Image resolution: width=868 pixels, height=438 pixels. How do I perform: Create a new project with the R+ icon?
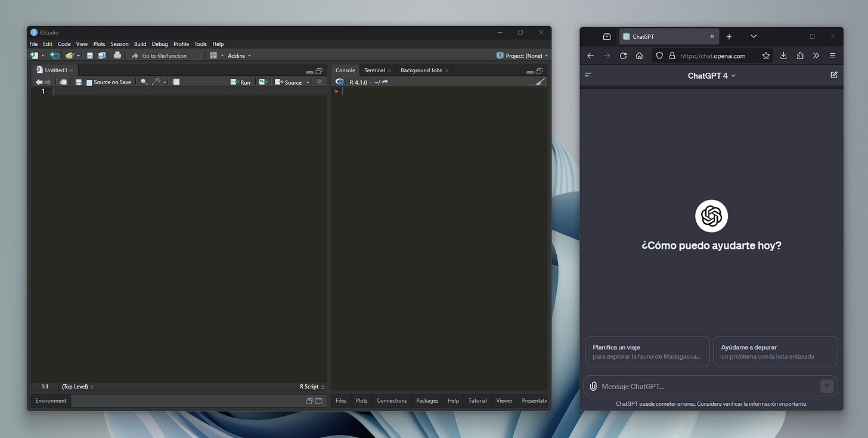[x=54, y=55]
